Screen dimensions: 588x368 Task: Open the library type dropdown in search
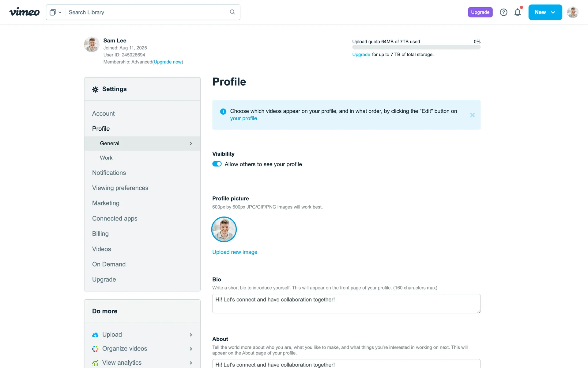(x=55, y=12)
